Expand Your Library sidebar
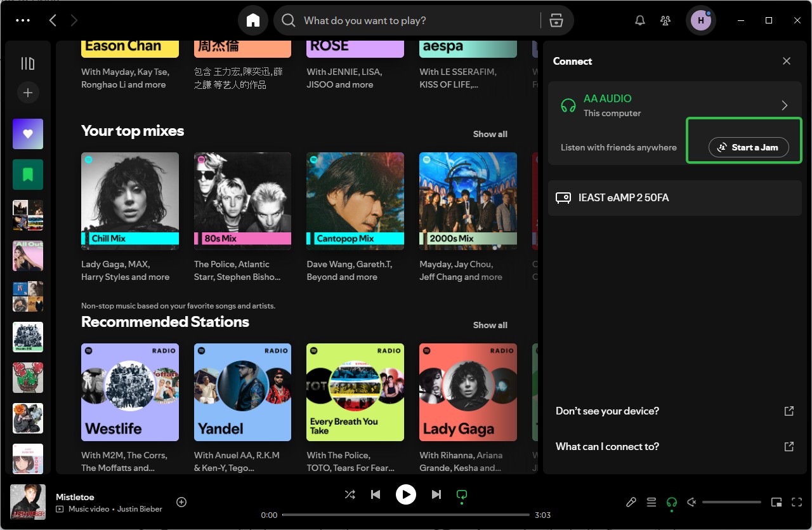This screenshot has width=812, height=530. (28, 63)
